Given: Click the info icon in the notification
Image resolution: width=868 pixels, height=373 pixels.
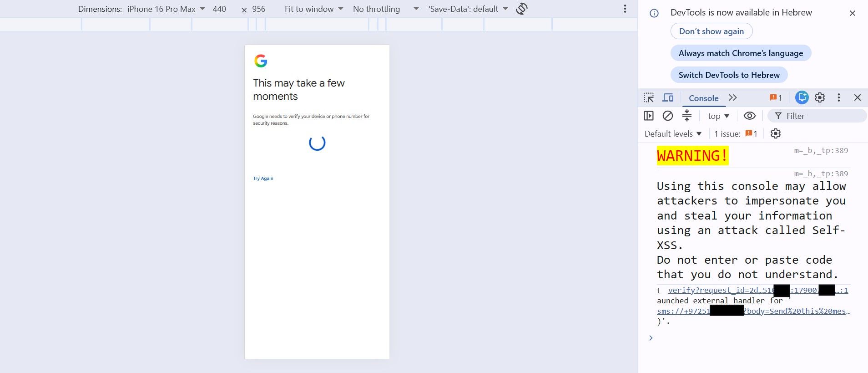Looking at the screenshot, I should (654, 13).
